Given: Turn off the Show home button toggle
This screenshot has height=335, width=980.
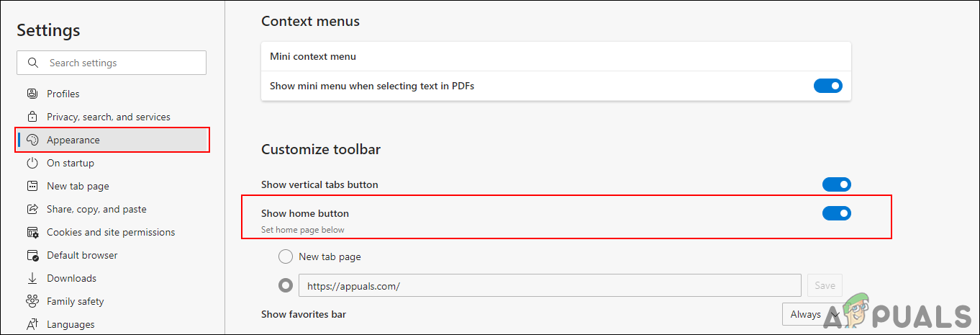Looking at the screenshot, I should 836,213.
